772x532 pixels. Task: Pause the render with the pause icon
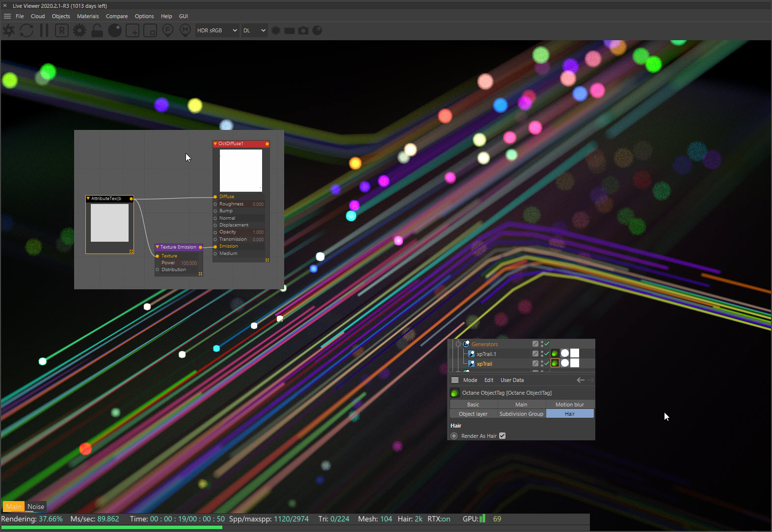coord(44,30)
